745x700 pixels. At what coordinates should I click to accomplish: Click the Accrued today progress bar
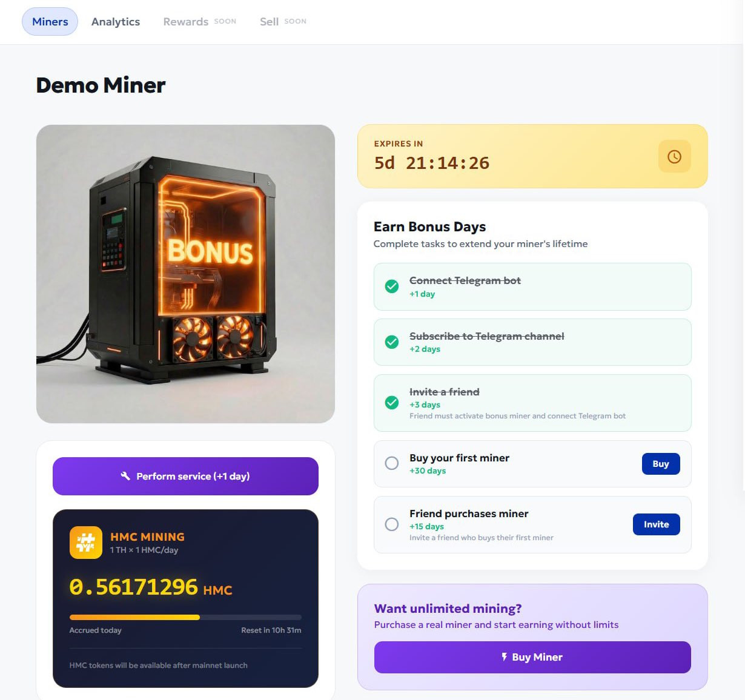coord(185,617)
